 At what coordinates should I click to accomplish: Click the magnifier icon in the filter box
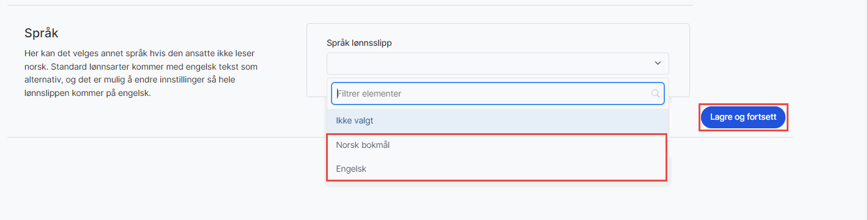pyautogui.click(x=655, y=94)
